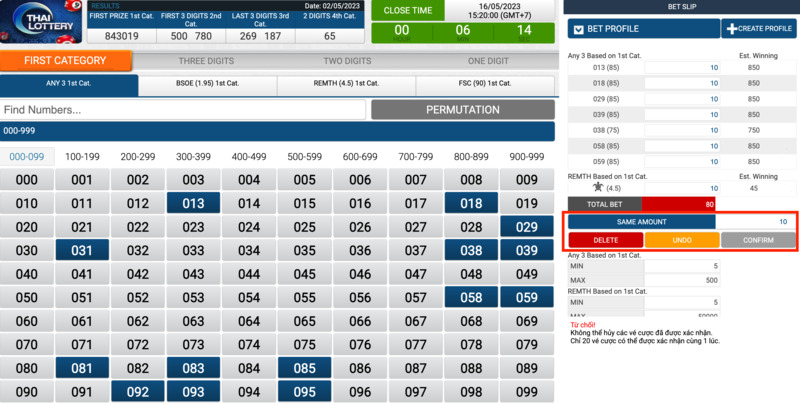Click the red Delete button

[605, 240]
